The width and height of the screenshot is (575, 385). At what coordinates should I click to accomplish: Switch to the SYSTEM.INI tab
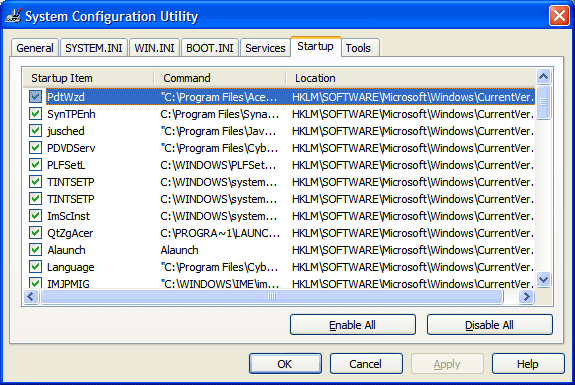click(x=94, y=48)
